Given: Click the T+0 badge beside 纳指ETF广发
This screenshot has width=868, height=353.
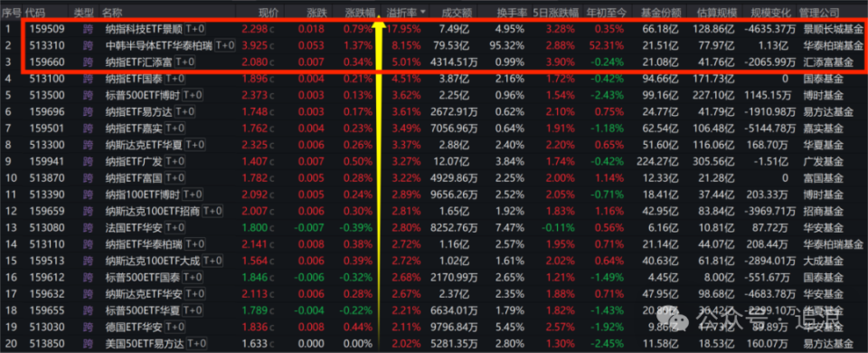Looking at the screenshot, I should click(175, 161).
